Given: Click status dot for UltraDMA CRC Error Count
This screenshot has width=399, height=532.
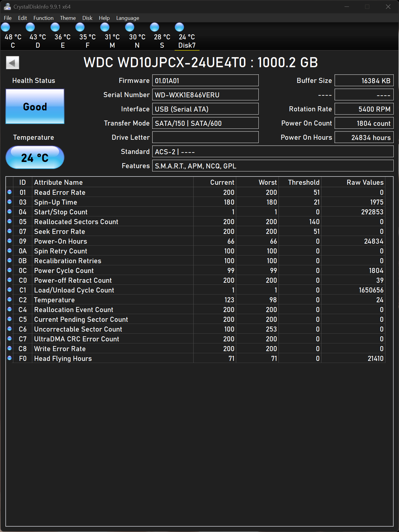Looking at the screenshot, I should point(9,339).
